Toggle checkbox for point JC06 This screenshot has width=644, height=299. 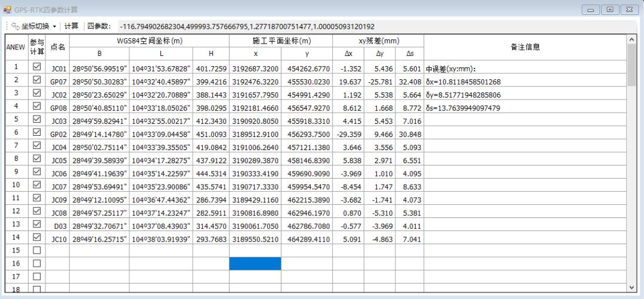click(37, 172)
